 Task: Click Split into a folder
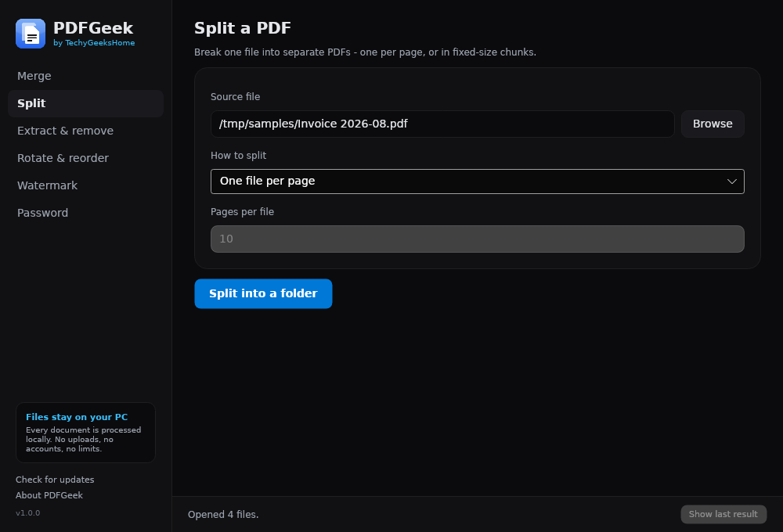point(263,293)
